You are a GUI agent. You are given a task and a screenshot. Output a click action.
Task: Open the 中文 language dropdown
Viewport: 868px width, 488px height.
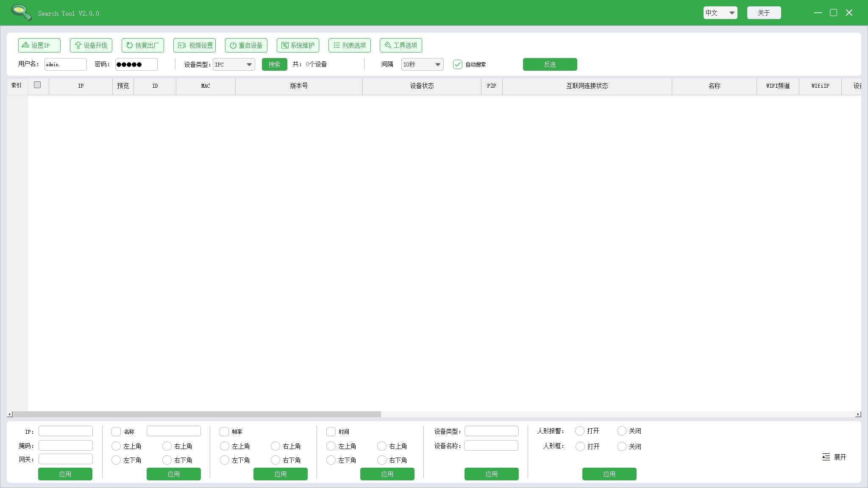click(720, 13)
